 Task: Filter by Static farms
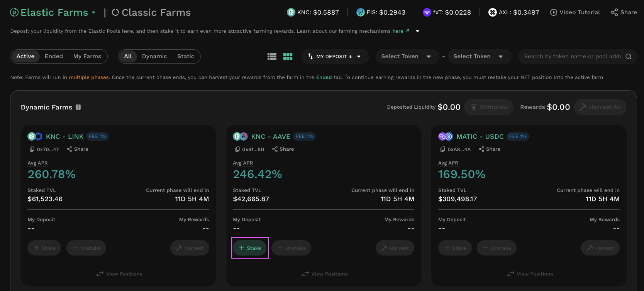tap(186, 56)
